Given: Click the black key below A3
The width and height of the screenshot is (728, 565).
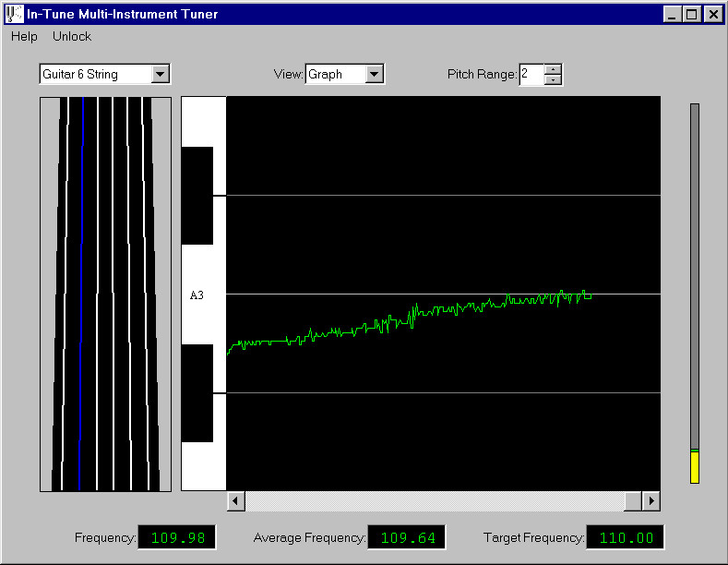Looking at the screenshot, I should coord(197,393).
